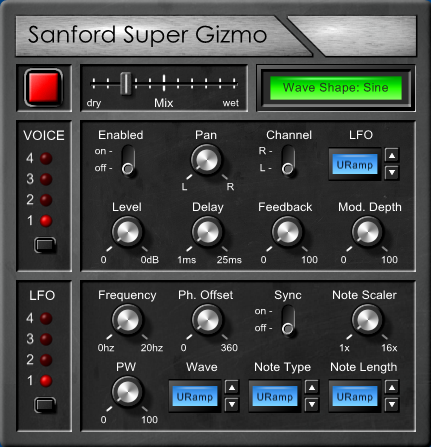Click the button below Voice 1 LED
Screen dimensions: 431x447
(45, 245)
